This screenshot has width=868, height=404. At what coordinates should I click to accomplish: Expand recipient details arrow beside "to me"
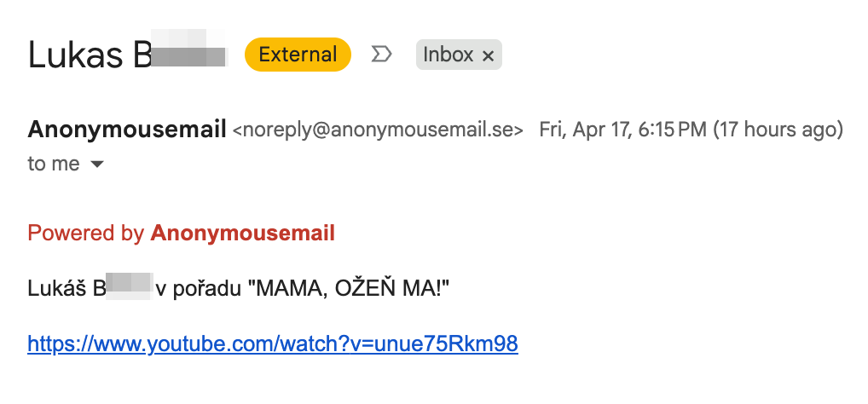click(97, 164)
